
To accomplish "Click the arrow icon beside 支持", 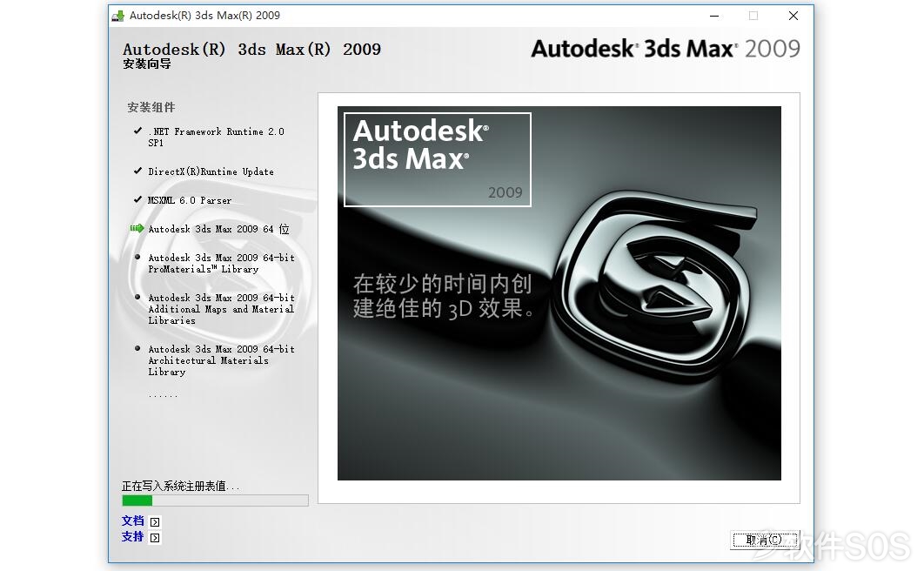I will [x=155, y=537].
